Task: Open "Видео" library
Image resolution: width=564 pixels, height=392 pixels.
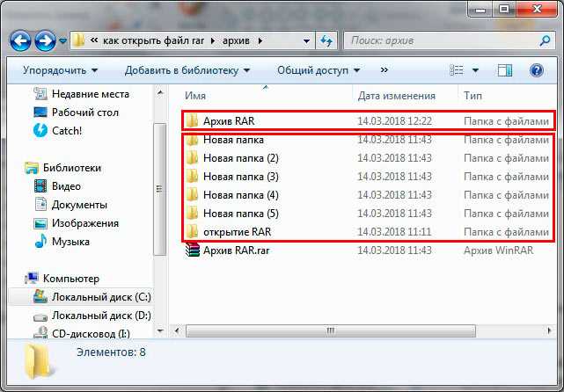Action: tap(57, 186)
